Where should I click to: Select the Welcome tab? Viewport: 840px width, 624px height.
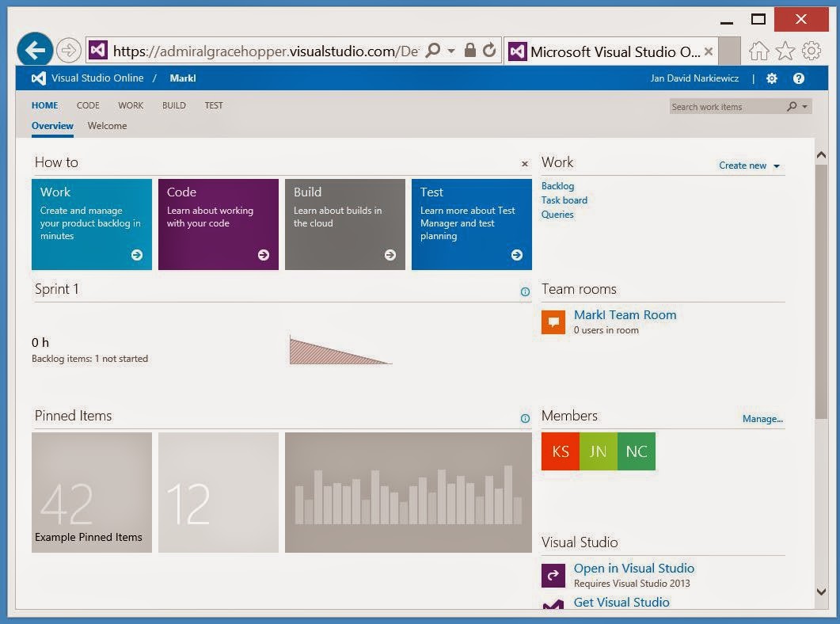(107, 126)
